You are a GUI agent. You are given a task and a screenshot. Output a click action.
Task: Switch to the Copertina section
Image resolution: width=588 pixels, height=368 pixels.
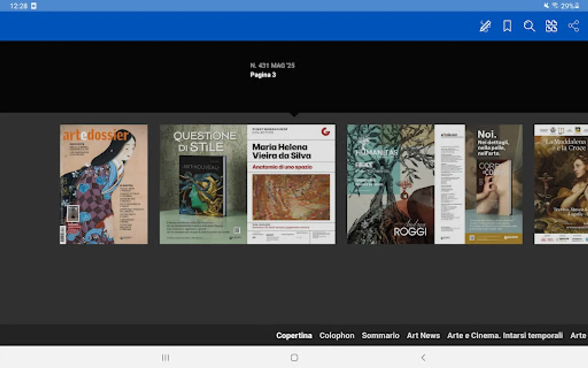(294, 335)
